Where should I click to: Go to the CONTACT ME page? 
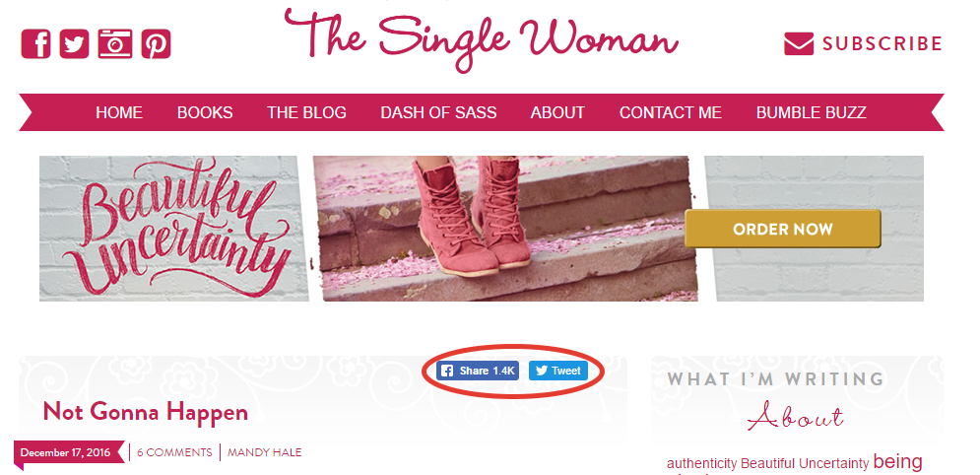coord(671,112)
